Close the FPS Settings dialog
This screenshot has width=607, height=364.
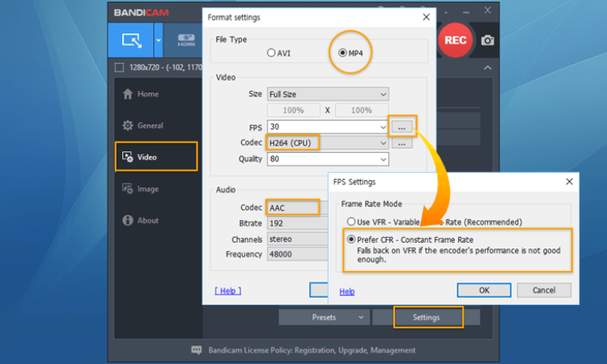(x=569, y=181)
